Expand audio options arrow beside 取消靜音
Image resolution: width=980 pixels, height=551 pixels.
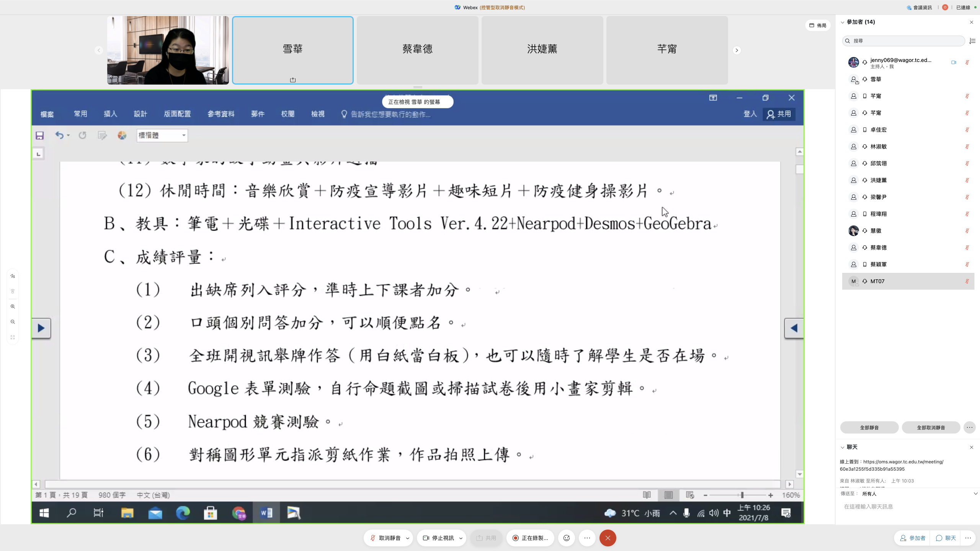coord(408,538)
